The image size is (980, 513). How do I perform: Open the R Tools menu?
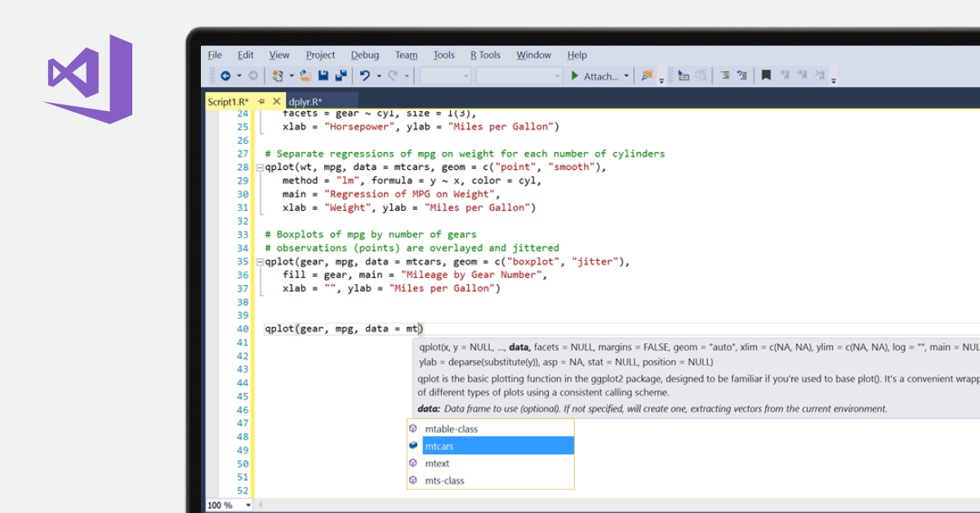[x=485, y=55]
